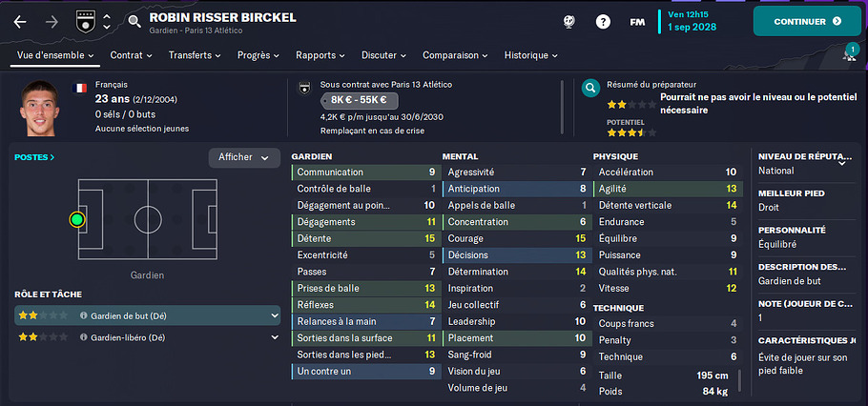Click the back navigation arrow
This screenshot has height=406, width=868.
pos(21,21)
